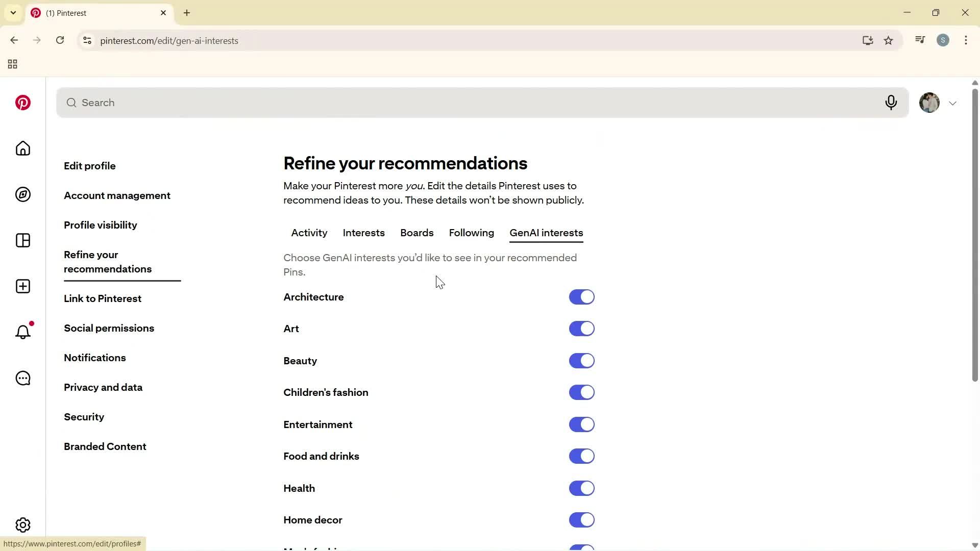Click the voice search microphone icon
The height and width of the screenshot is (551, 980).
pos(891,103)
